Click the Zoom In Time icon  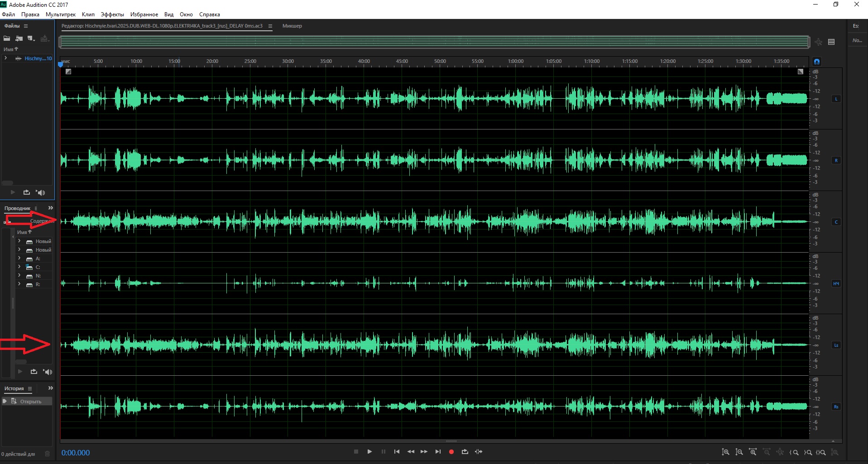[753, 452]
